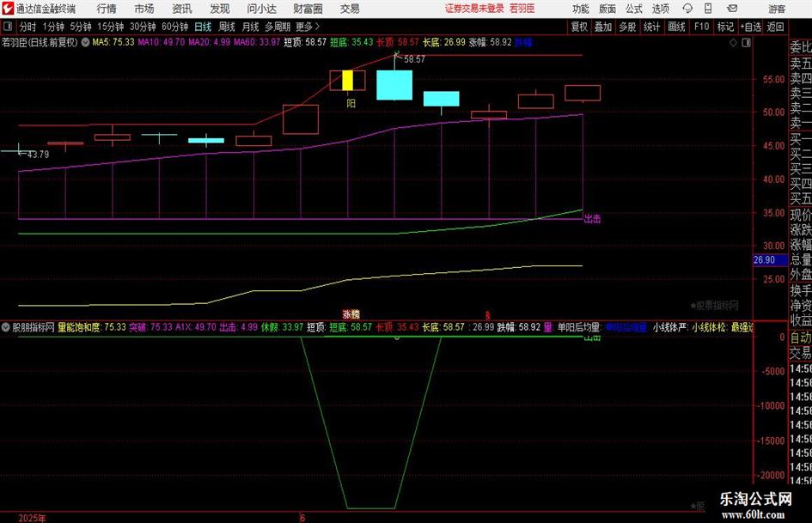
Task: Switch to 30分钟 period
Action: [143, 27]
